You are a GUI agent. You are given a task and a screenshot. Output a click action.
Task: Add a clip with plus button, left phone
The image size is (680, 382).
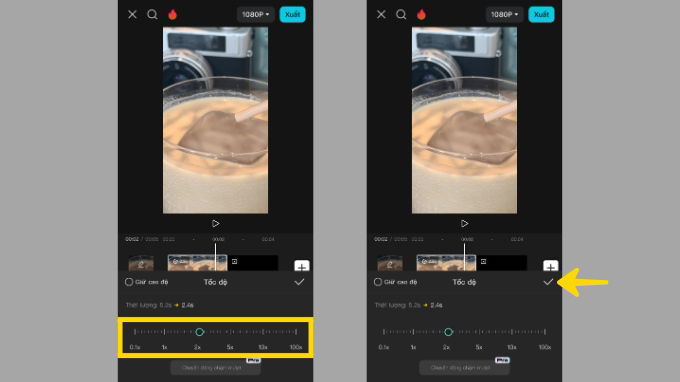[302, 266]
